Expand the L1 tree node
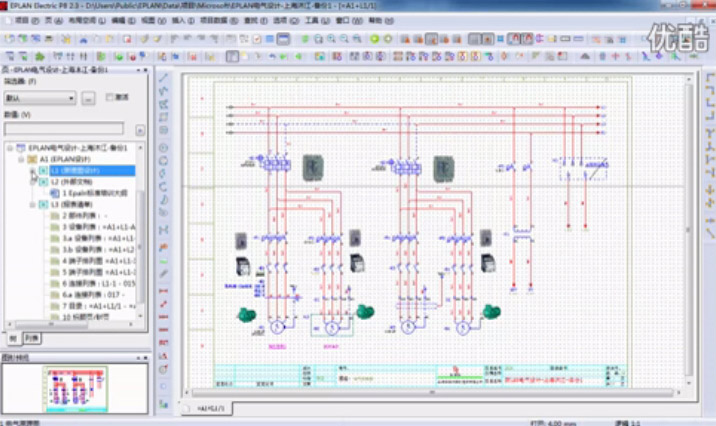 [x=32, y=170]
